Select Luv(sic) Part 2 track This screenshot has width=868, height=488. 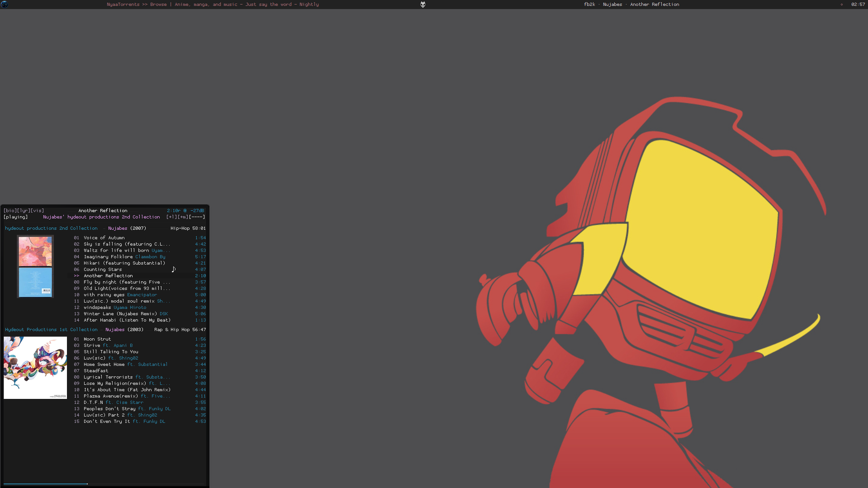click(104, 415)
